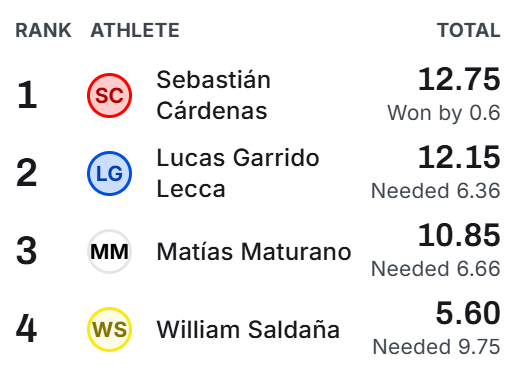This screenshot has width=516, height=371.
Task: Open Lucas Garrido Lecca athlete name
Action: (x=238, y=173)
